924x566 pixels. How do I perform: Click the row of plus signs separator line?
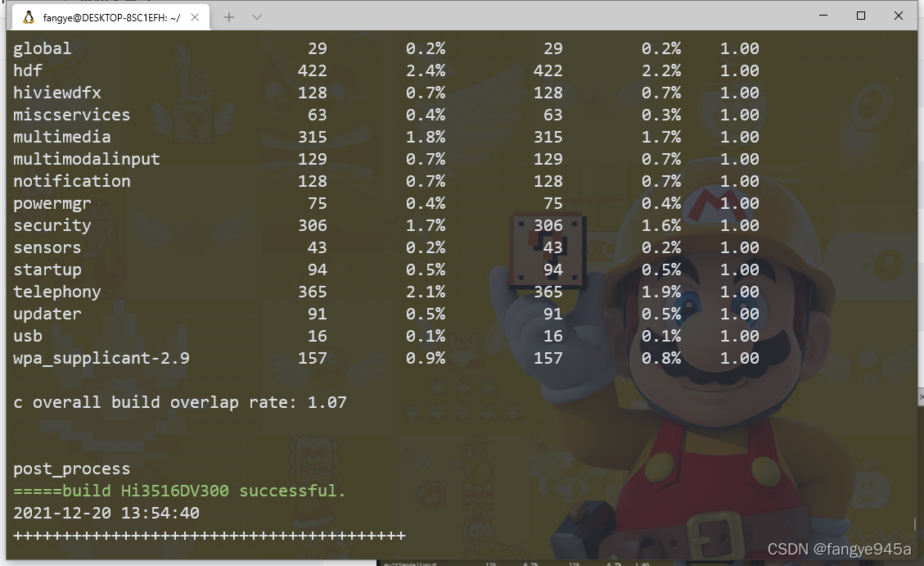(210, 536)
